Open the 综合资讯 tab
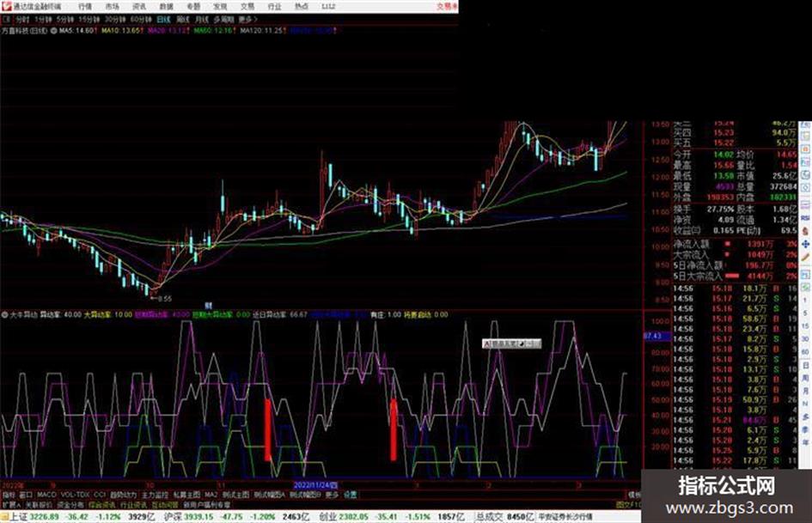 [102, 504]
